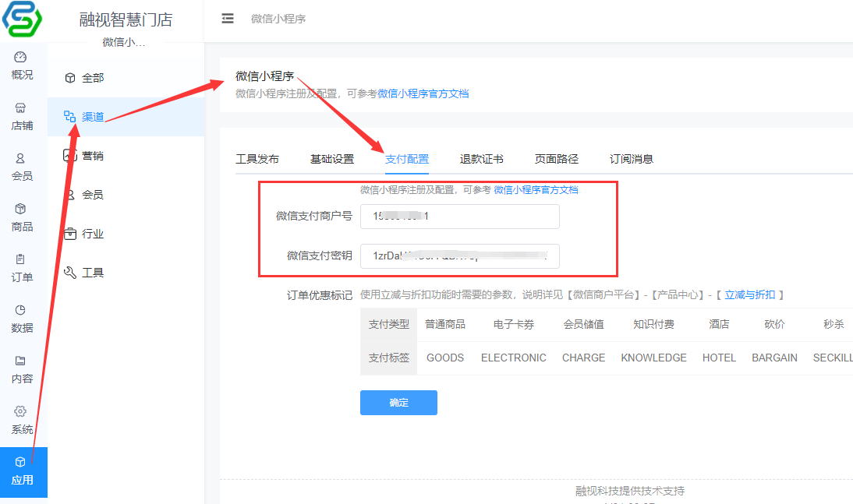Click the 会员储值 payment type cell
Screen dimensions: 853x504
(584, 325)
